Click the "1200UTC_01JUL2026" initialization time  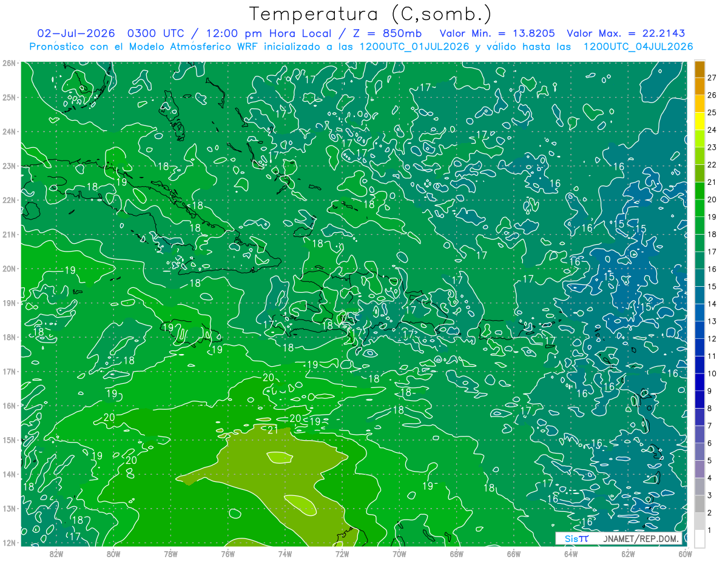pyautogui.click(x=414, y=47)
